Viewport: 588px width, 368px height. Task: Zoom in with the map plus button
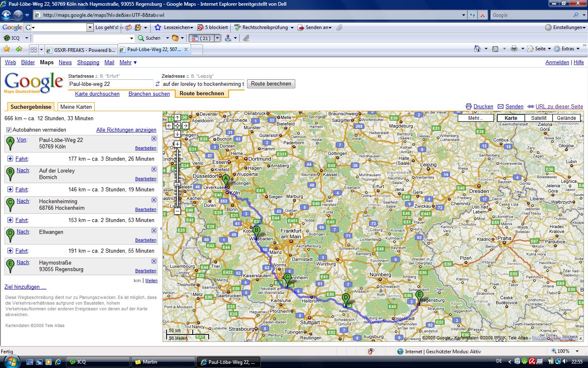pos(177,144)
